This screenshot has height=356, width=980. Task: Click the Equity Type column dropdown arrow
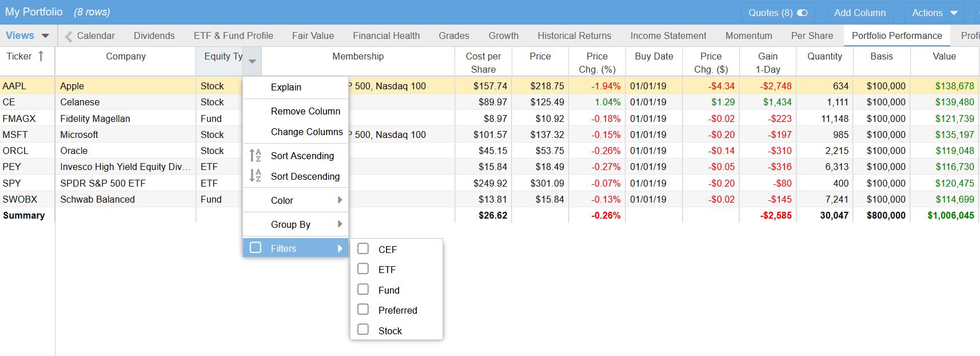pyautogui.click(x=252, y=61)
